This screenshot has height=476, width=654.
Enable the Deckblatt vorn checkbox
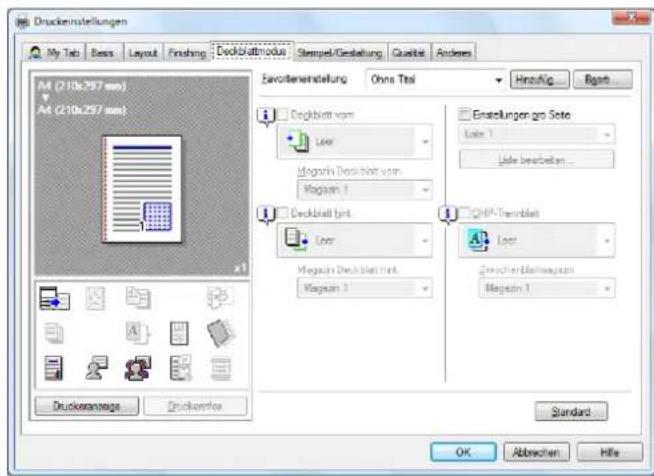click(x=283, y=114)
